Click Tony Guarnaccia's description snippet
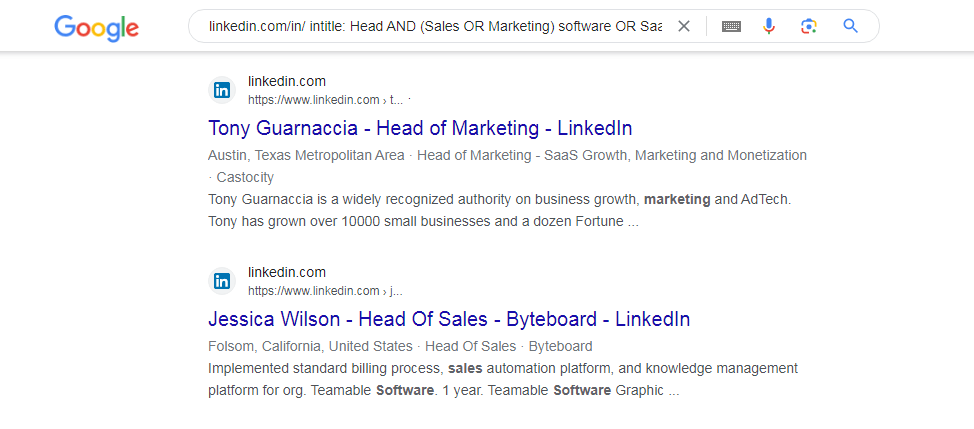 (499, 210)
